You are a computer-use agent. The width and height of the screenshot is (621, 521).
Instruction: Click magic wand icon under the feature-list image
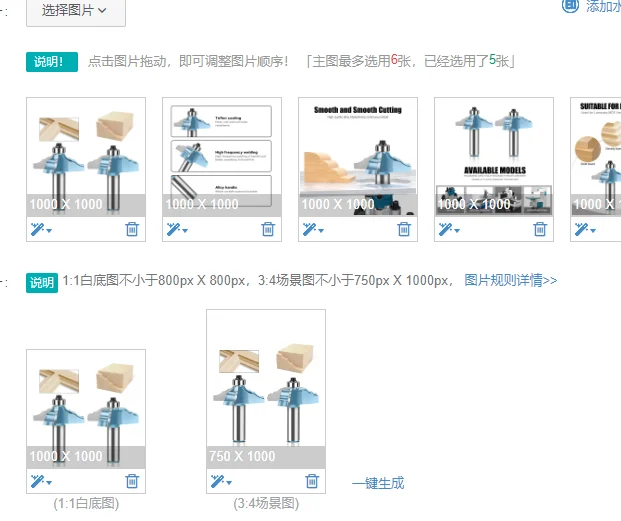(x=173, y=229)
